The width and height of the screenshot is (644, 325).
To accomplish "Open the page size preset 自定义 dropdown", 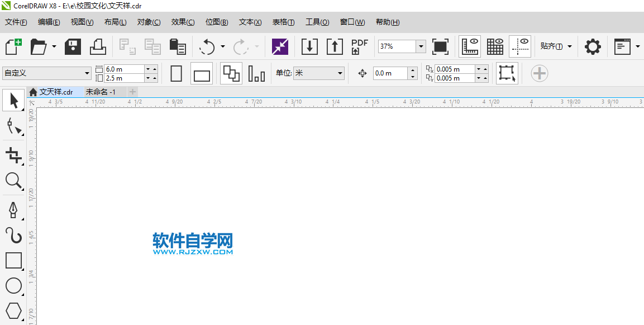I will pos(88,73).
